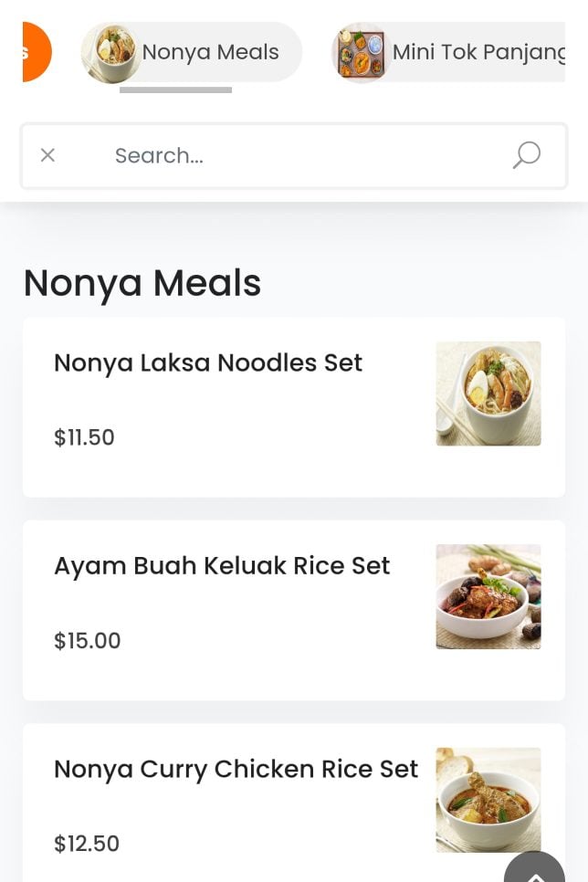This screenshot has width=588, height=882.
Task: Click the X icon to clear search
Action: (x=47, y=155)
